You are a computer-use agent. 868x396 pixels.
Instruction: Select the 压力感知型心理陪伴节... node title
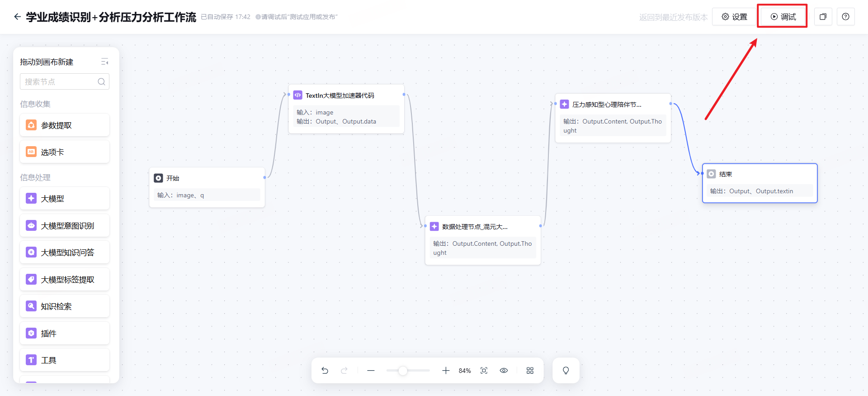pyautogui.click(x=607, y=105)
